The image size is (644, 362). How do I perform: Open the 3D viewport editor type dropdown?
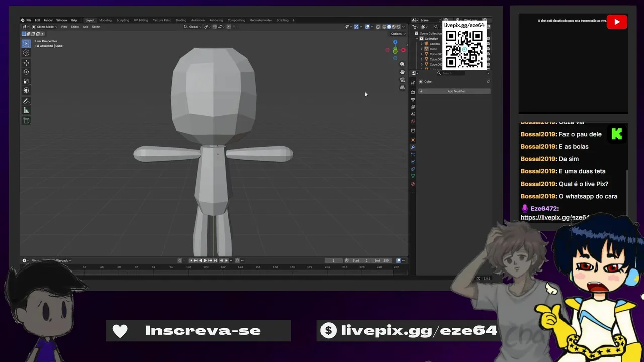point(25,27)
